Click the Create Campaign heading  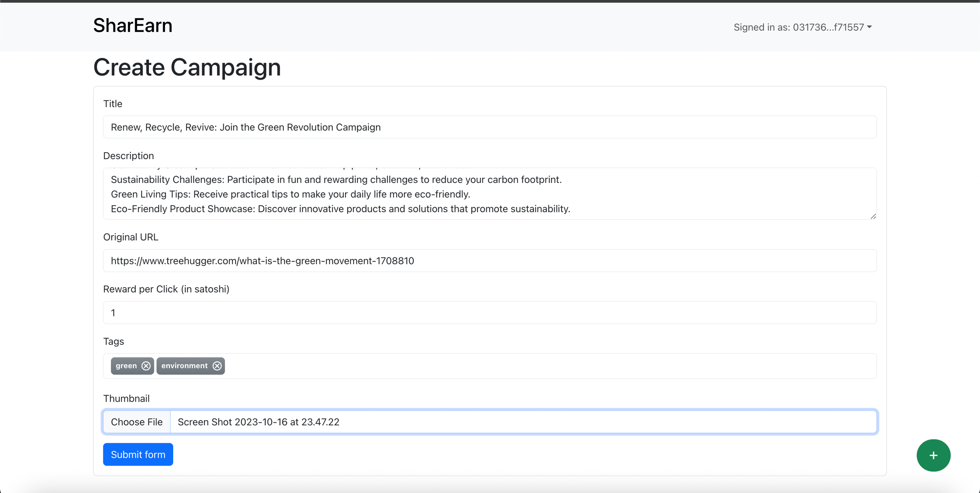click(187, 67)
